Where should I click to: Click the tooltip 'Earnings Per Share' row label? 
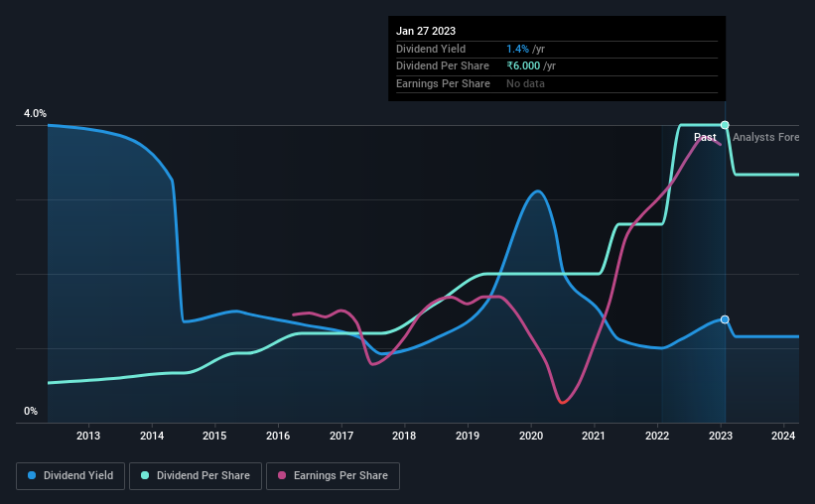click(443, 83)
